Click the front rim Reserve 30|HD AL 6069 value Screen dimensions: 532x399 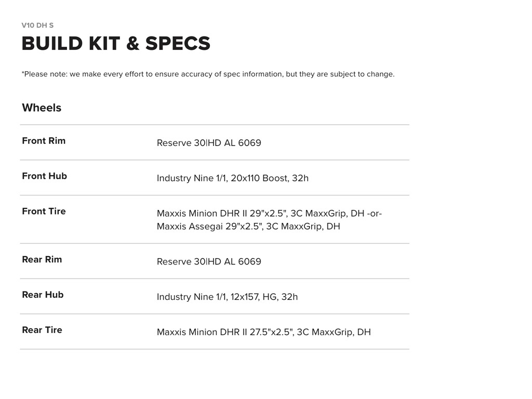pos(209,143)
